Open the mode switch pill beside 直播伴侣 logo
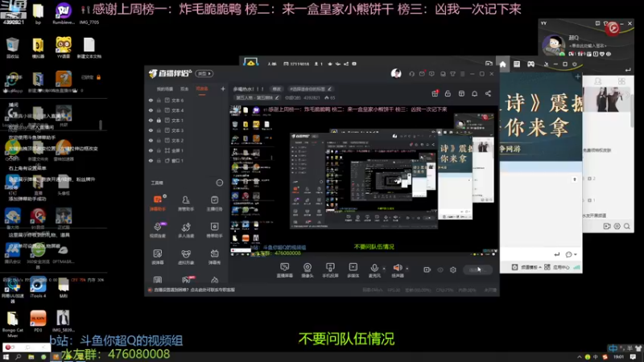 [204, 73]
